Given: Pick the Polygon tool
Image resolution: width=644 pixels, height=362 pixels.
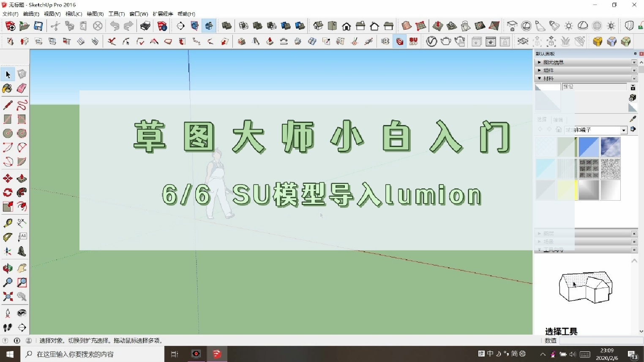Looking at the screenshot, I should (22, 133).
